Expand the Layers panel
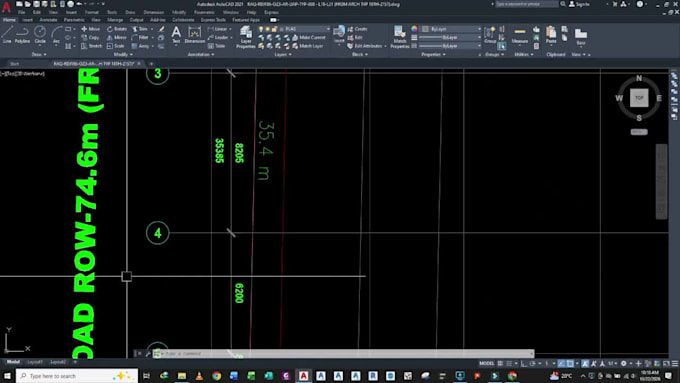This screenshot has height=383, width=680. [283, 55]
